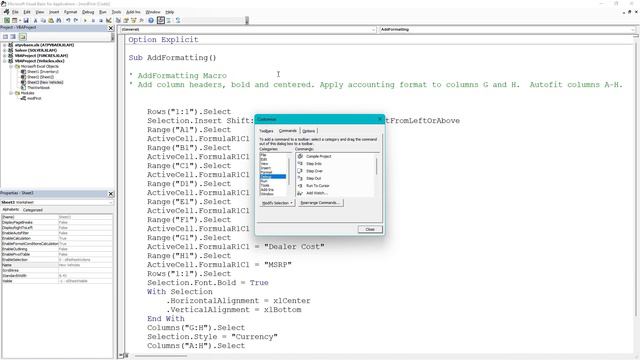Open Modify Selection dropdown button
This screenshot has height=360, width=640.
point(277,203)
